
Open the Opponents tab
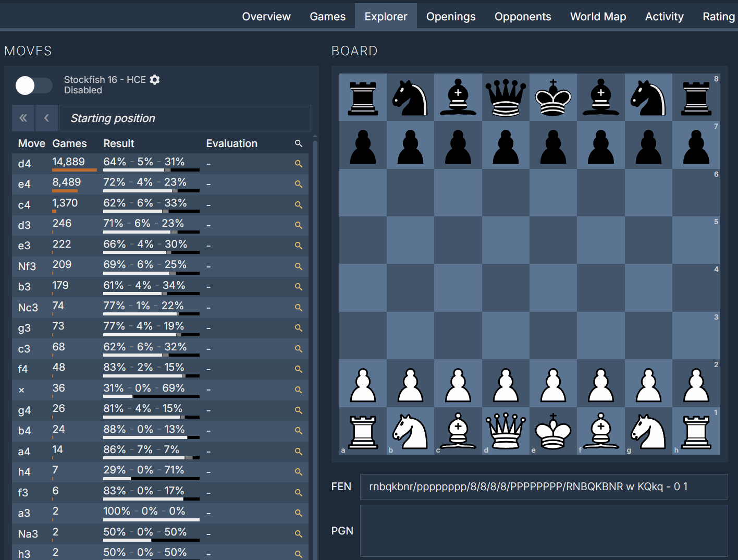coord(523,16)
